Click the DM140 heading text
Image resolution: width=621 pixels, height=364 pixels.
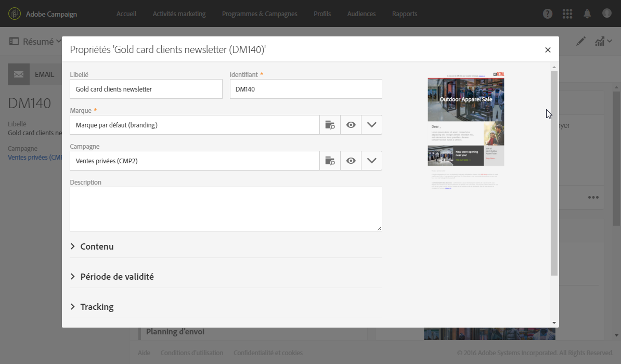pyautogui.click(x=30, y=103)
